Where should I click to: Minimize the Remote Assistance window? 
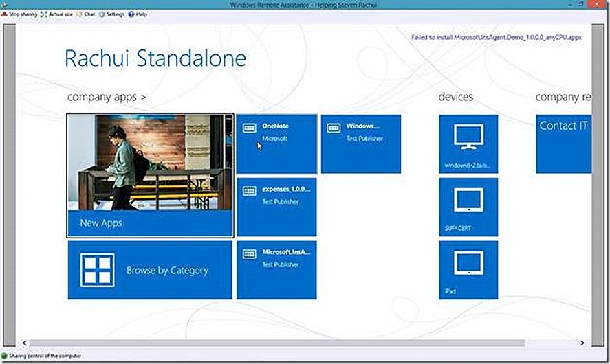click(x=571, y=4)
